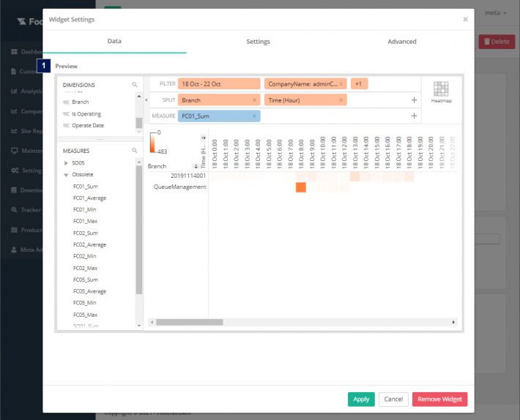Select the FC05_Sum measure

click(x=86, y=280)
